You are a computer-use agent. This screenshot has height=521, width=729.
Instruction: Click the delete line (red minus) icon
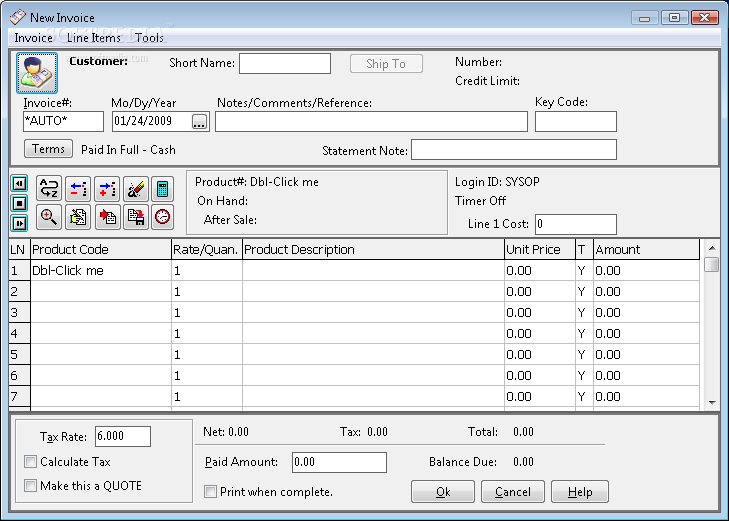point(78,189)
